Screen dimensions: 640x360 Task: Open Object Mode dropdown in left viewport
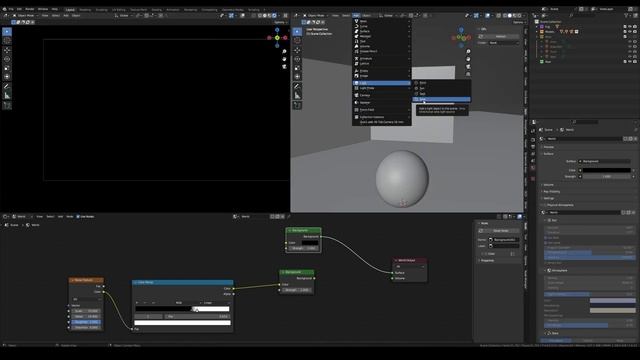pos(26,16)
